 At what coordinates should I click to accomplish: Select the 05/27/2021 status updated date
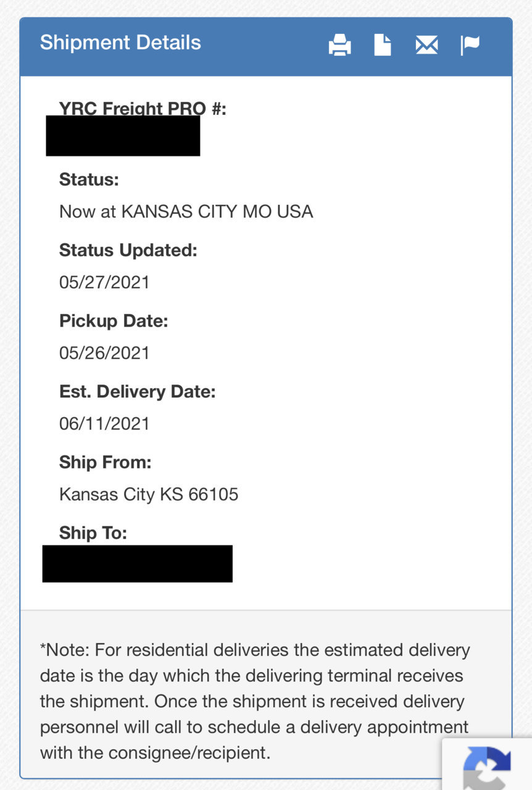point(104,283)
